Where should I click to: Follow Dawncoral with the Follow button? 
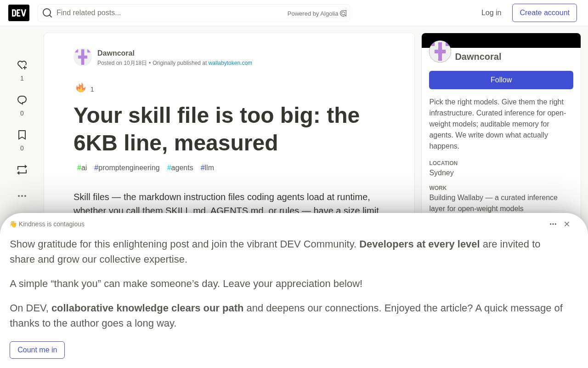[x=501, y=80]
